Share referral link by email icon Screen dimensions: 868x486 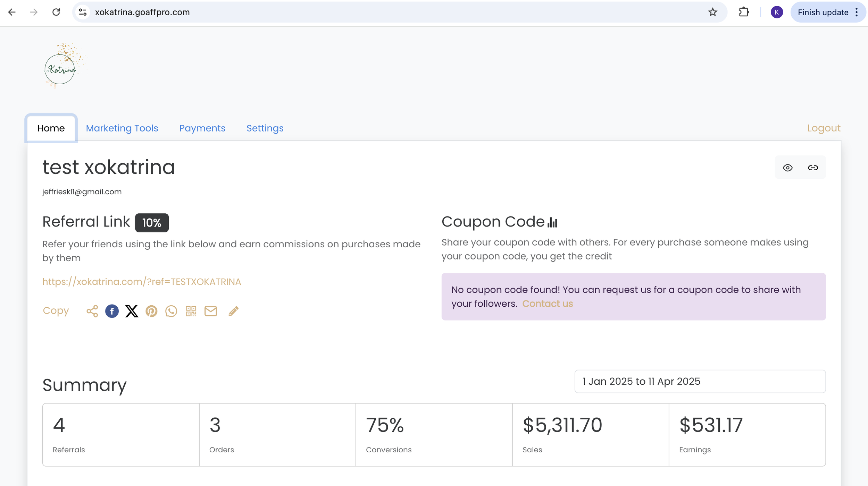(211, 311)
